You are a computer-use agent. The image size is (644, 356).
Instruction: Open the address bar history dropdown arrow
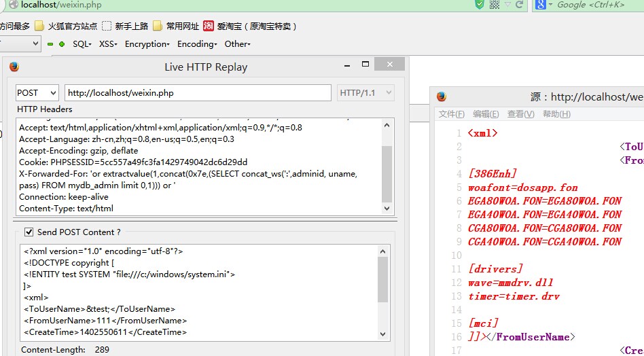[507, 5]
